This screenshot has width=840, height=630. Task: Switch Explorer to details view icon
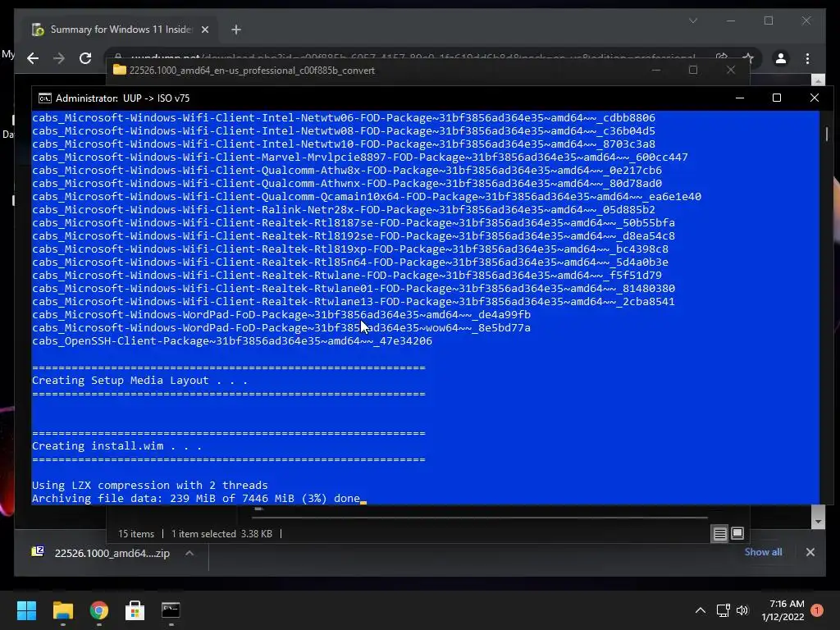(x=719, y=533)
